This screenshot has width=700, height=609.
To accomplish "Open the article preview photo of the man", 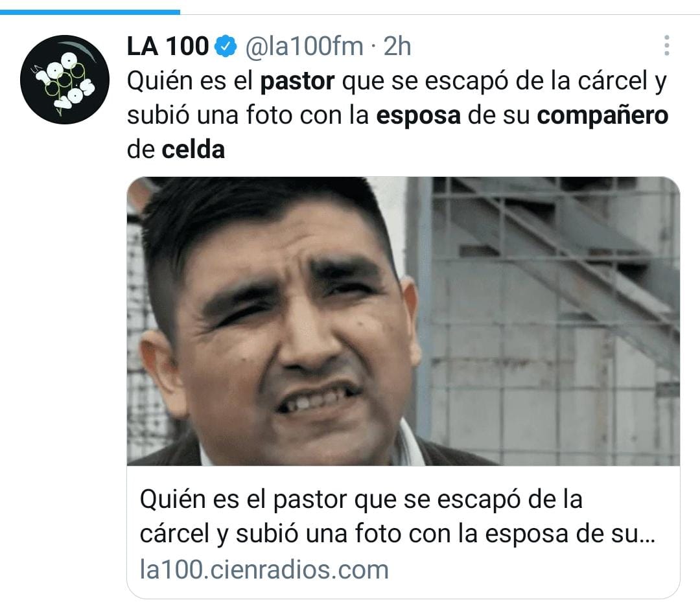I will [x=403, y=321].
